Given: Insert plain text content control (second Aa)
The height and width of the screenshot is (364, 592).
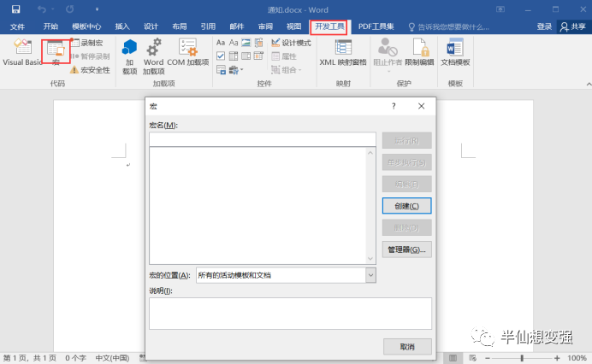Looking at the screenshot, I should point(234,43).
